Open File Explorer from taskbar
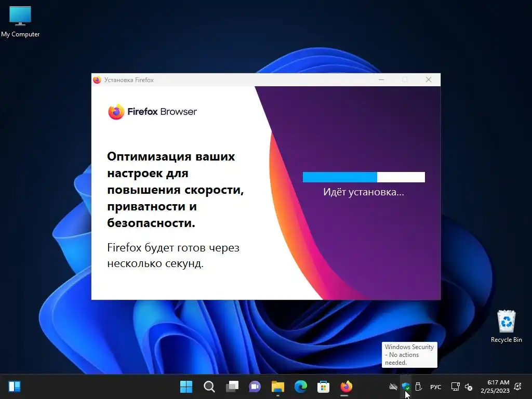 [x=277, y=387]
